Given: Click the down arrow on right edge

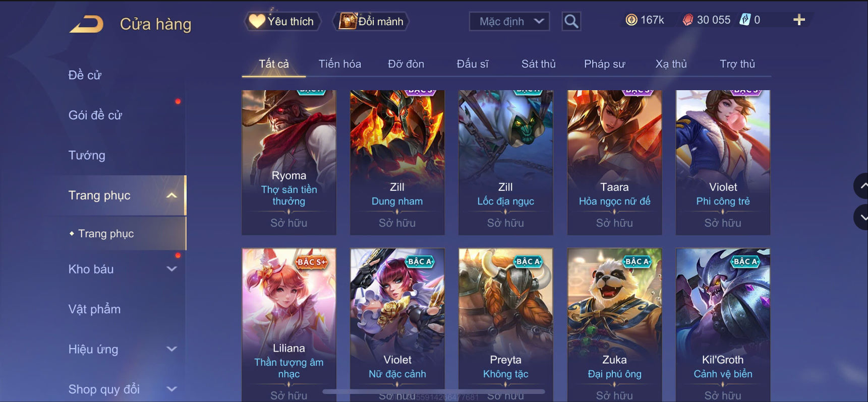Looking at the screenshot, I should click(861, 217).
